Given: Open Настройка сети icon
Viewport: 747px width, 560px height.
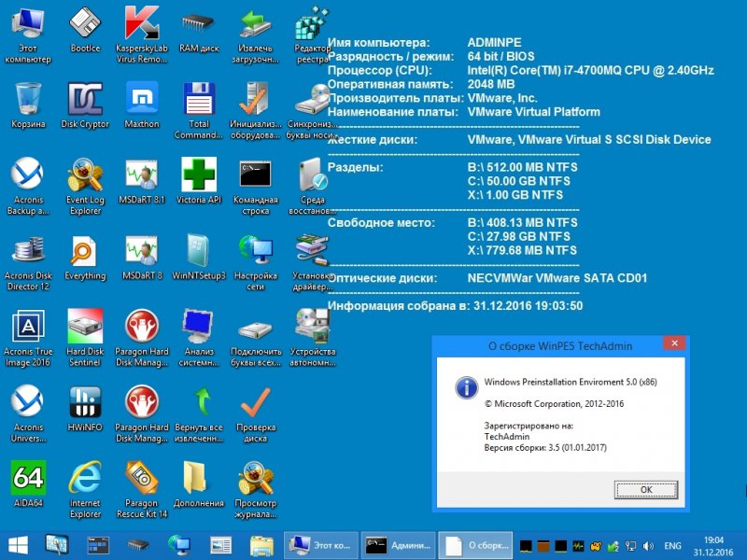Looking at the screenshot, I should point(255,262).
